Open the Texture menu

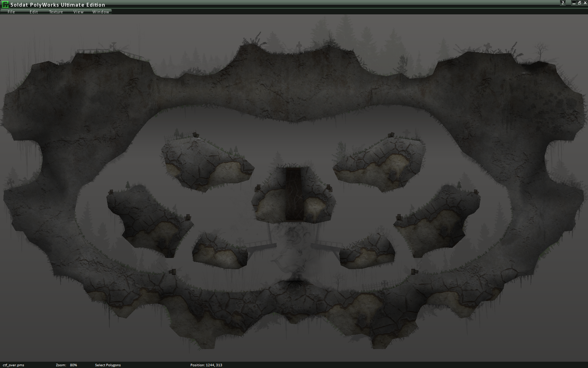[56, 12]
